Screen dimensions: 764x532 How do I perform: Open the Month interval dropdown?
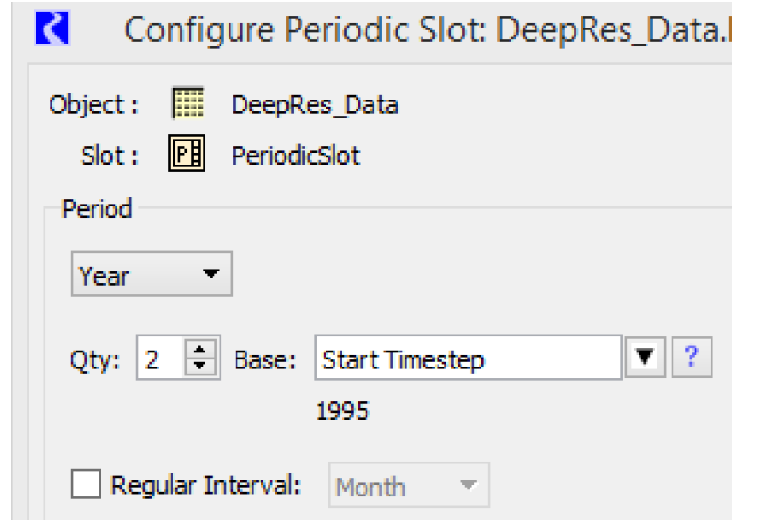(408, 487)
